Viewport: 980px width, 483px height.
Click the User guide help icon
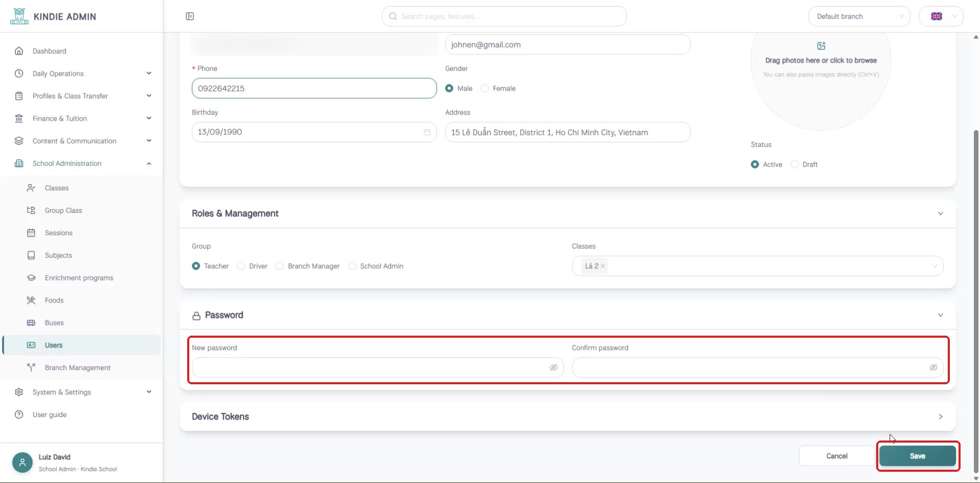coord(19,414)
